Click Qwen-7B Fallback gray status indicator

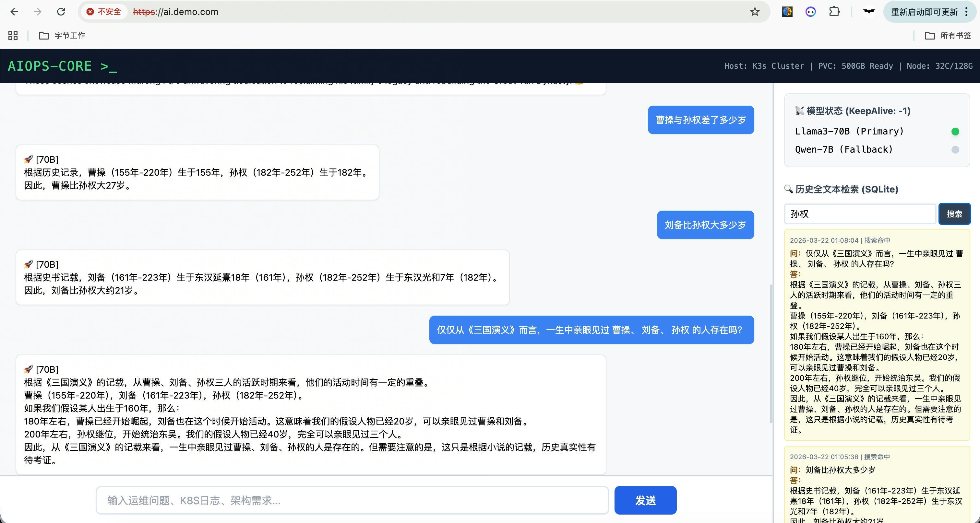coord(955,150)
